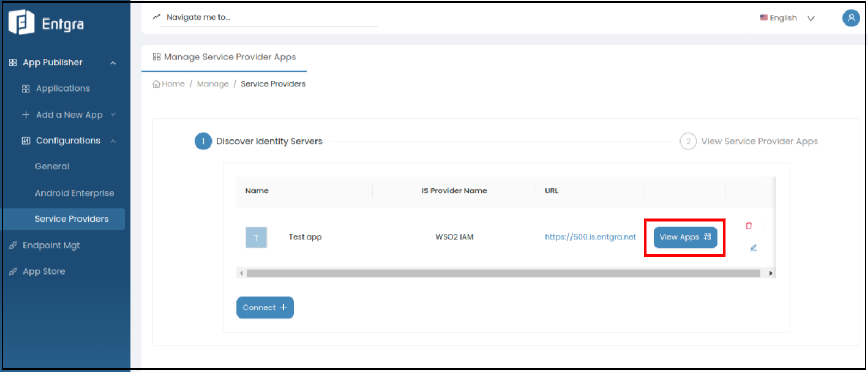Open Android Enterprise configurations

point(75,193)
